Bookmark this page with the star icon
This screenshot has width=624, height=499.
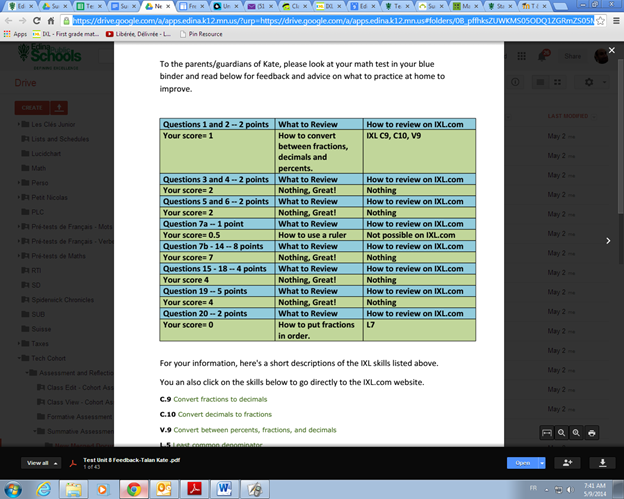point(600,21)
